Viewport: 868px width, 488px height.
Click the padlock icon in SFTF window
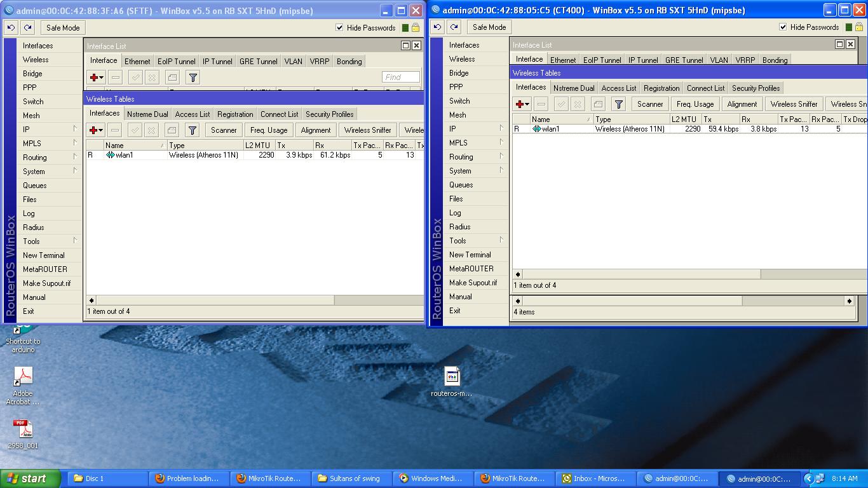point(416,28)
